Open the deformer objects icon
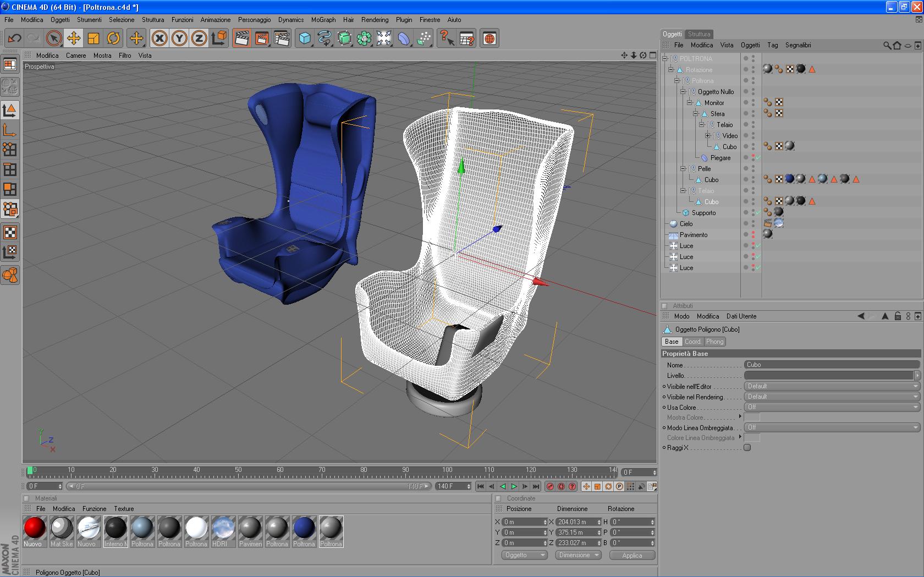The height and width of the screenshot is (577, 924). 404,38
